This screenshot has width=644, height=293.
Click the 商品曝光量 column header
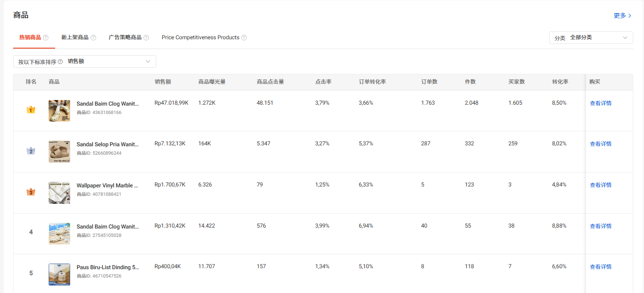coord(212,82)
